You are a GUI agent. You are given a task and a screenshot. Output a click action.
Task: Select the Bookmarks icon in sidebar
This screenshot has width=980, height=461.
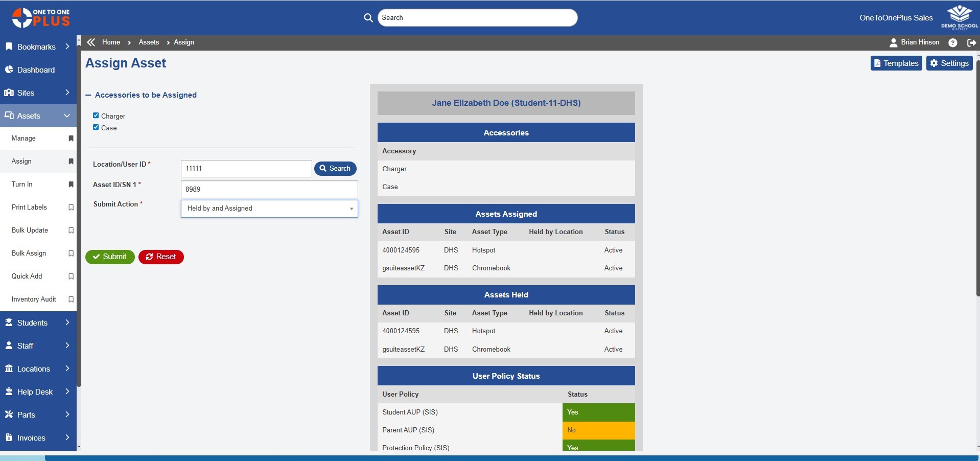click(x=9, y=46)
